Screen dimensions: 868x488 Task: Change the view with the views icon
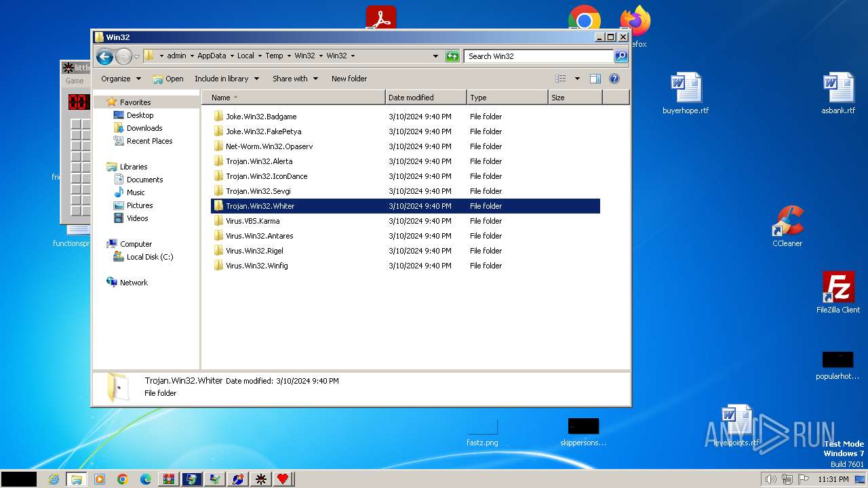[x=561, y=79]
